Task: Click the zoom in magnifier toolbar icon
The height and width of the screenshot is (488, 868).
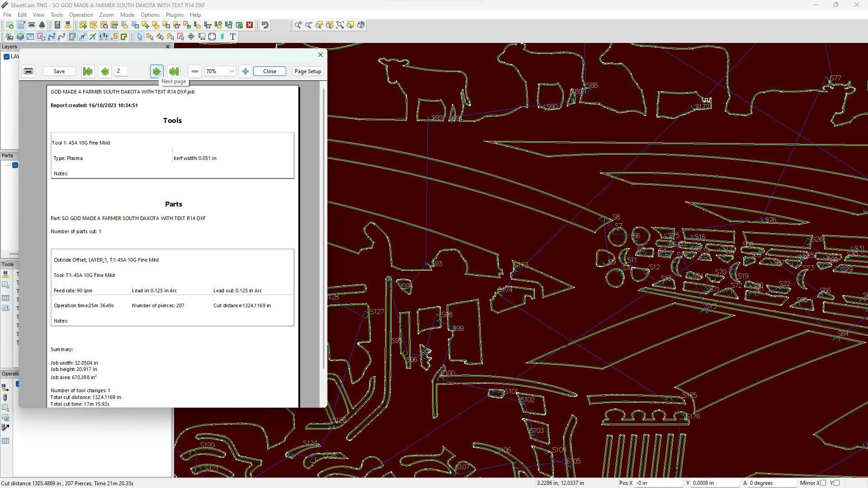Action: 298,25
